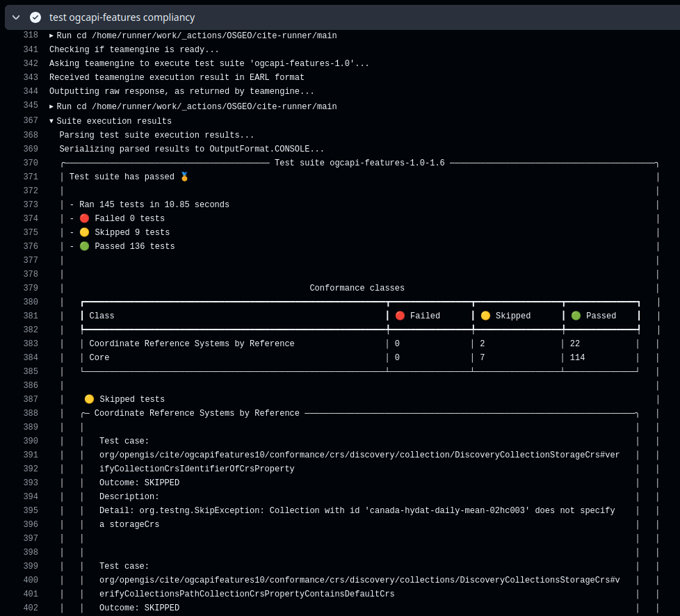Select line number 343
680x616 pixels.
click(31, 77)
